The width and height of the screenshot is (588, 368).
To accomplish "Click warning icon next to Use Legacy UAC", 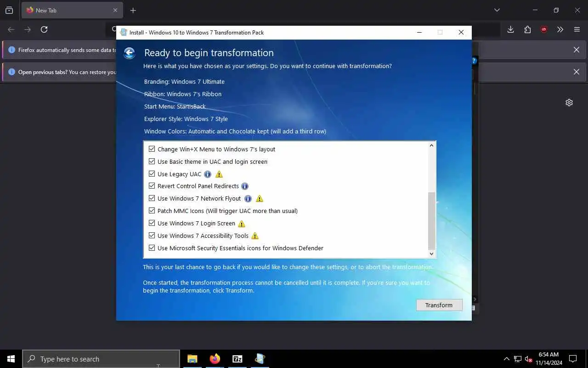I will coord(219,174).
